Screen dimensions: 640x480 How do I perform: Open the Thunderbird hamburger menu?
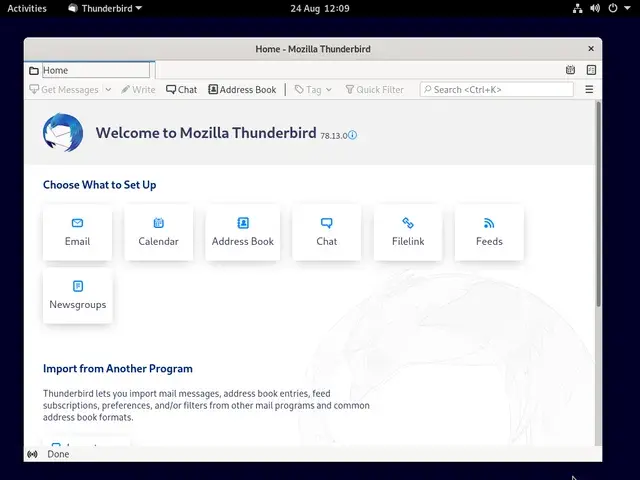tap(589, 89)
